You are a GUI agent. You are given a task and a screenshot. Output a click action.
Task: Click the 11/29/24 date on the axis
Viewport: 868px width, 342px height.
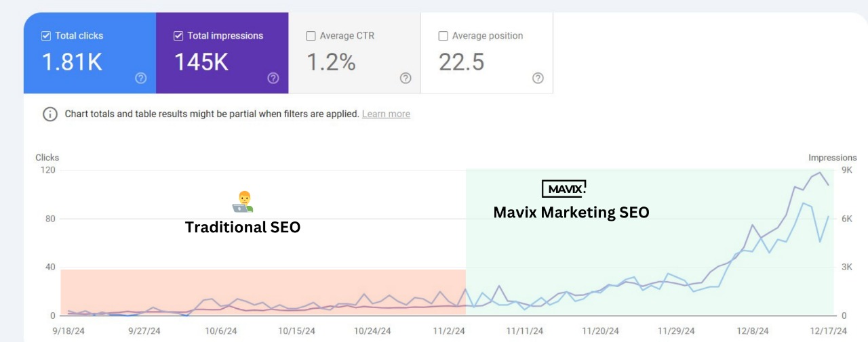pos(676,331)
